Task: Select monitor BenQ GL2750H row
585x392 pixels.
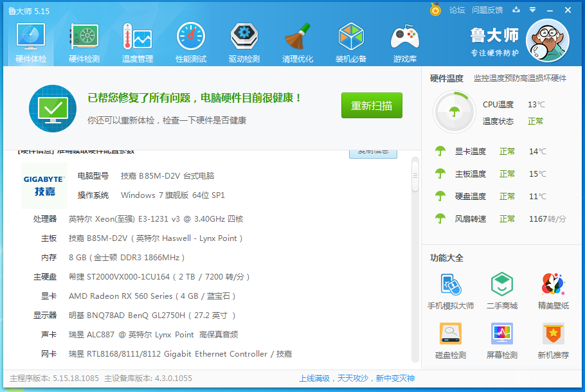Action: coord(152,316)
